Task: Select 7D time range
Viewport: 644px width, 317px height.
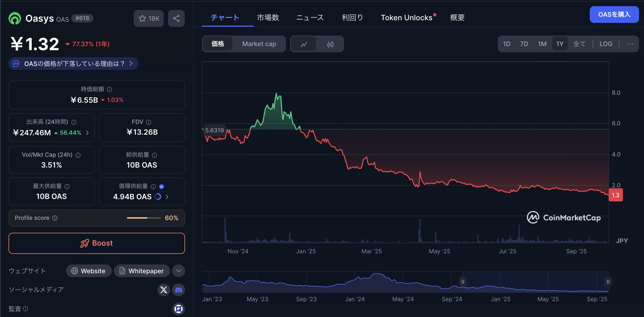Action: (x=524, y=44)
